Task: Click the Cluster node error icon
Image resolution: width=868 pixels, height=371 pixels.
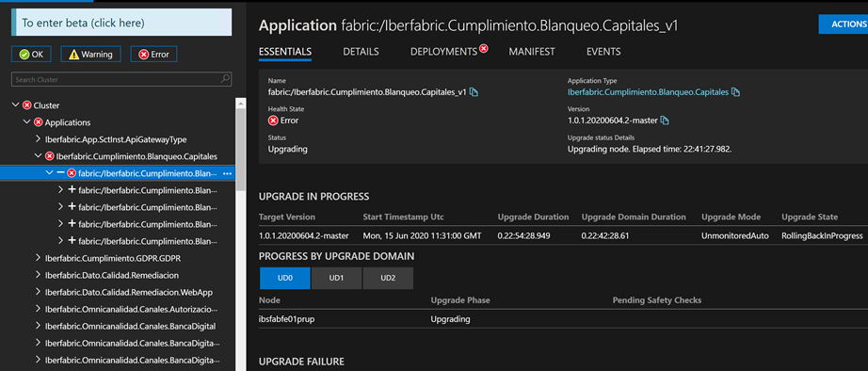Action: (26, 105)
